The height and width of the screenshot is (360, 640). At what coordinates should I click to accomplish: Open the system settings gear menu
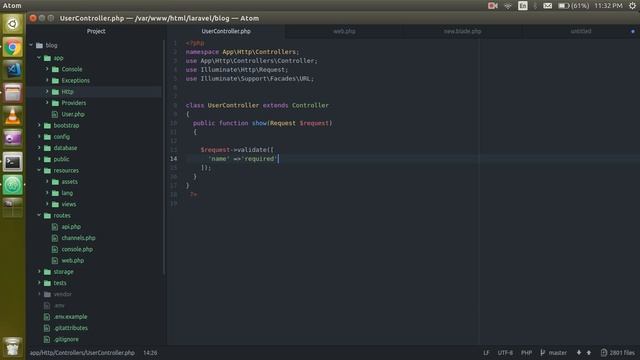632,6
